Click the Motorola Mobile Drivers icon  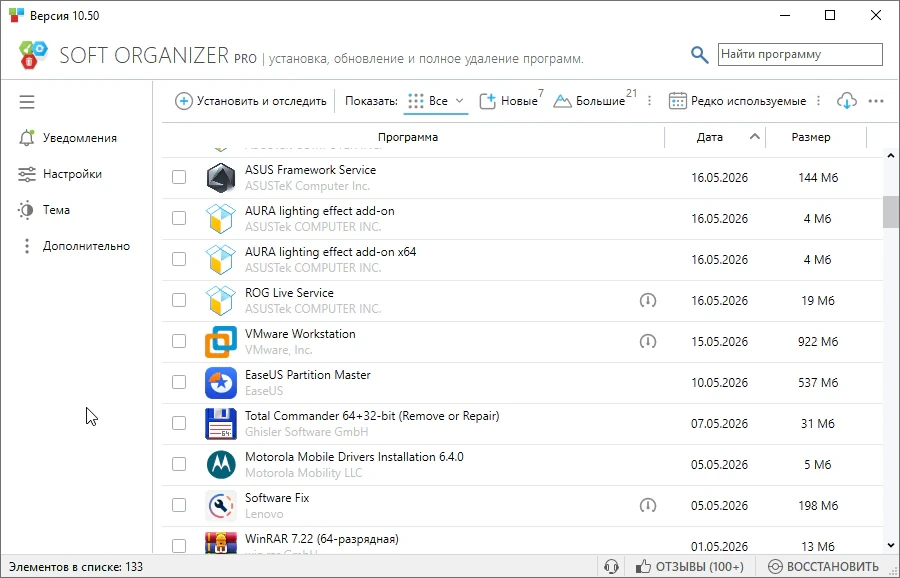(221, 464)
